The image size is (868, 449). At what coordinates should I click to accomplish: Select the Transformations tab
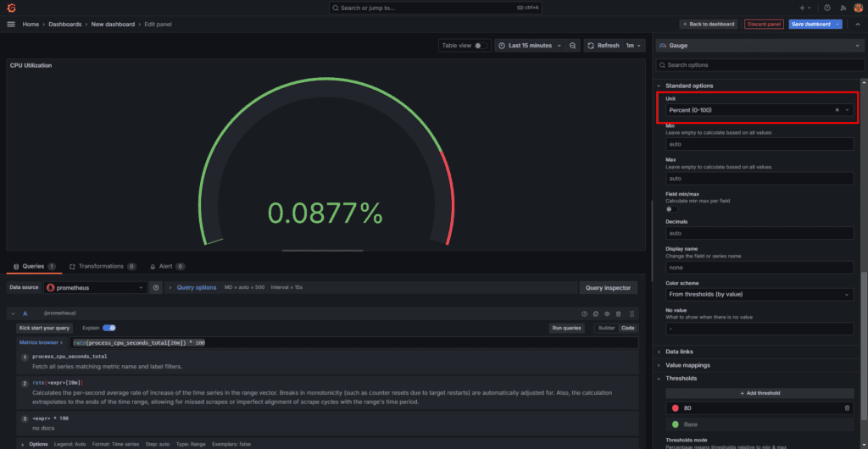[102, 267]
